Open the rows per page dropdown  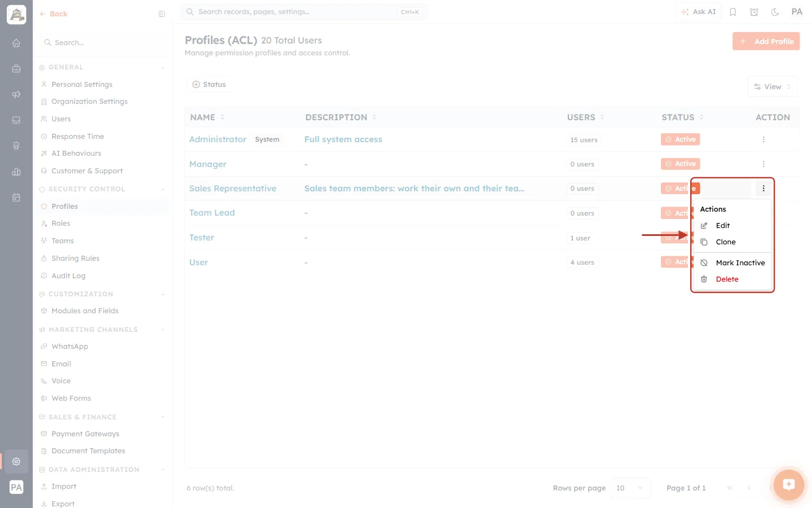point(630,488)
